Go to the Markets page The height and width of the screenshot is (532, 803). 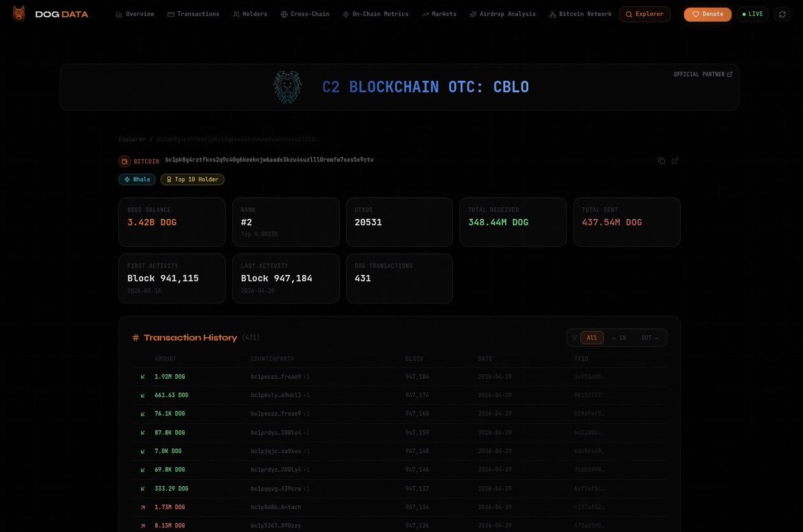point(439,14)
